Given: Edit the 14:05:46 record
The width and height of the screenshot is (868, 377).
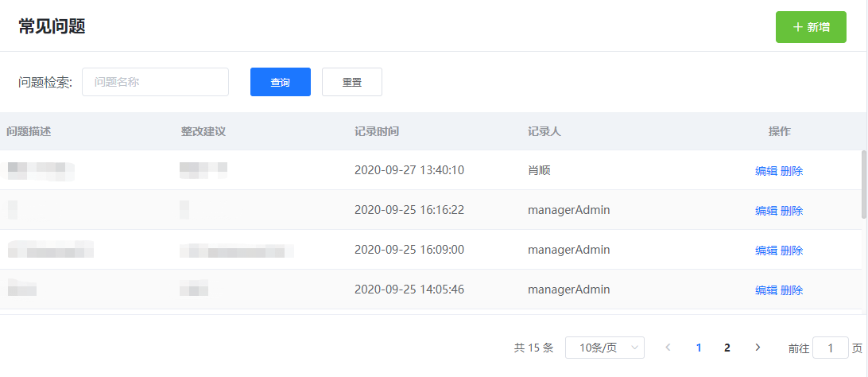Looking at the screenshot, I should (765, 290).
